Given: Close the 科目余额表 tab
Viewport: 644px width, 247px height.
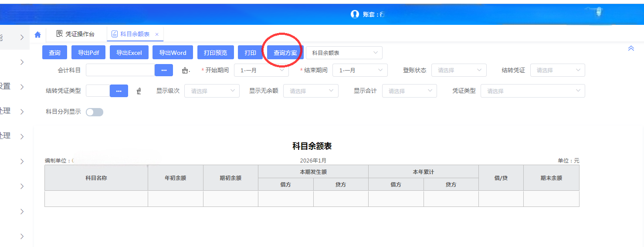Looking at the screenshot, I should [x=157, y=34].
